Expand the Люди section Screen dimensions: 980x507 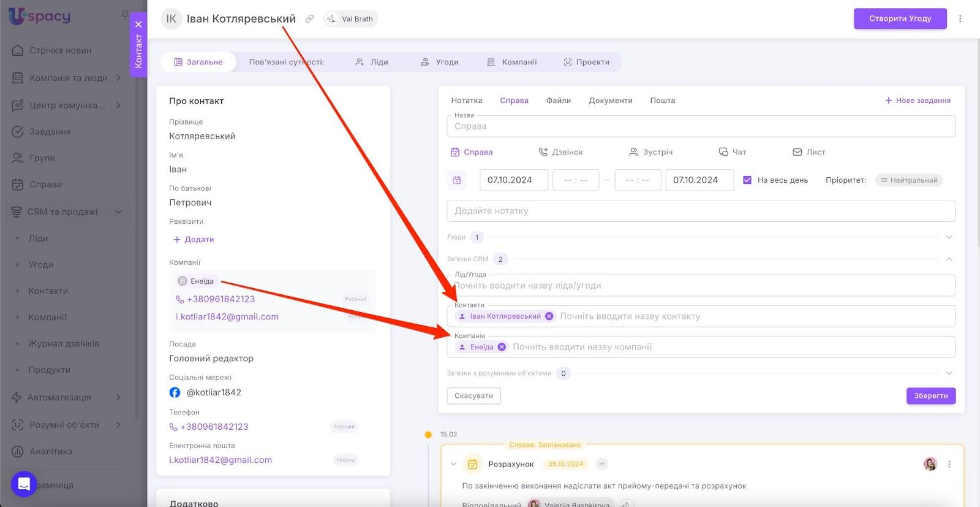pyautogui.click(x=949, y=237)
